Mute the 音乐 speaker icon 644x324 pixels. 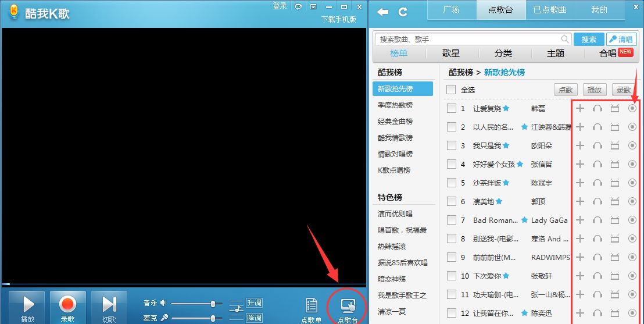coord(163,303)
